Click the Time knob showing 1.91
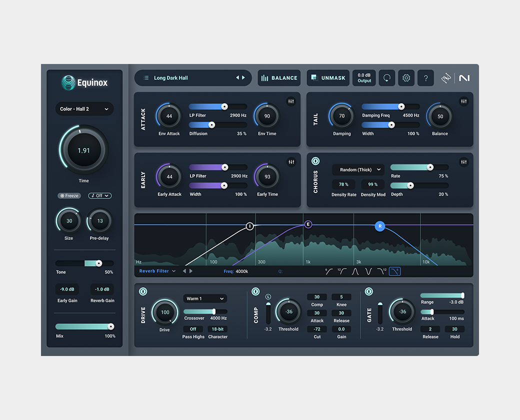This screenshot has width=520, height=420. pos(84,150)
